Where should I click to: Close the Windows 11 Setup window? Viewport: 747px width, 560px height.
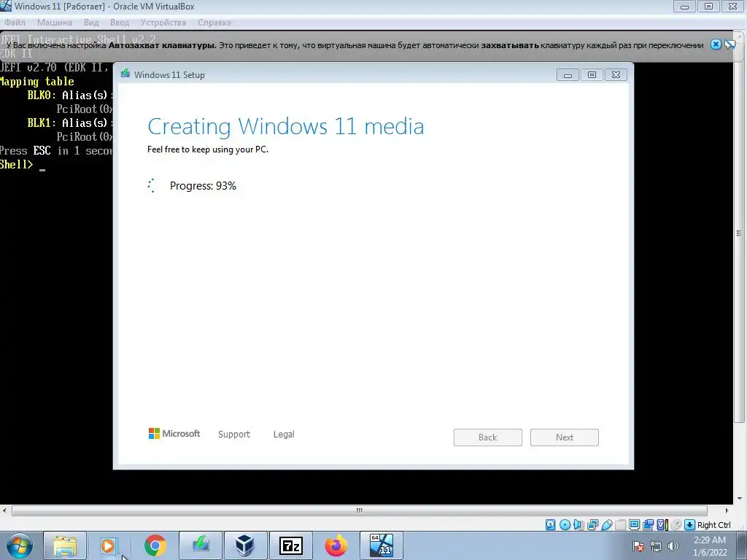click(x=616, y=75)
